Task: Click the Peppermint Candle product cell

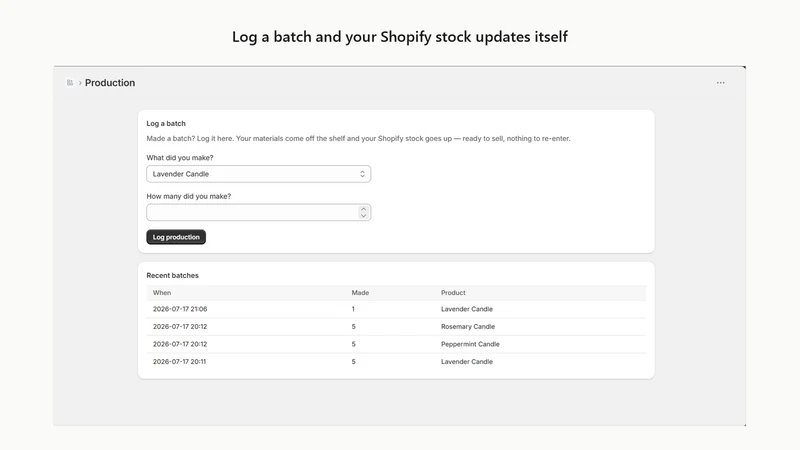Action: coord(470,344)
